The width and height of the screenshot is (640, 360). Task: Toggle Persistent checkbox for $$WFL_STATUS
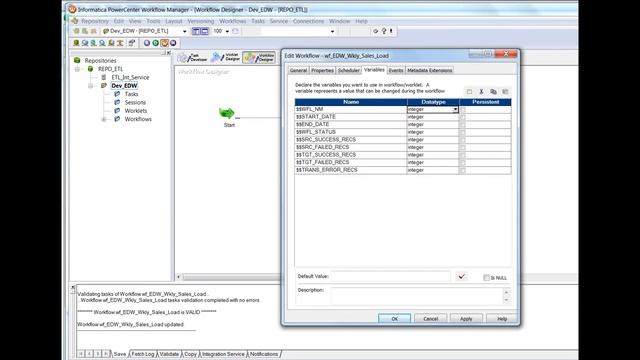[x=462, y=132]
